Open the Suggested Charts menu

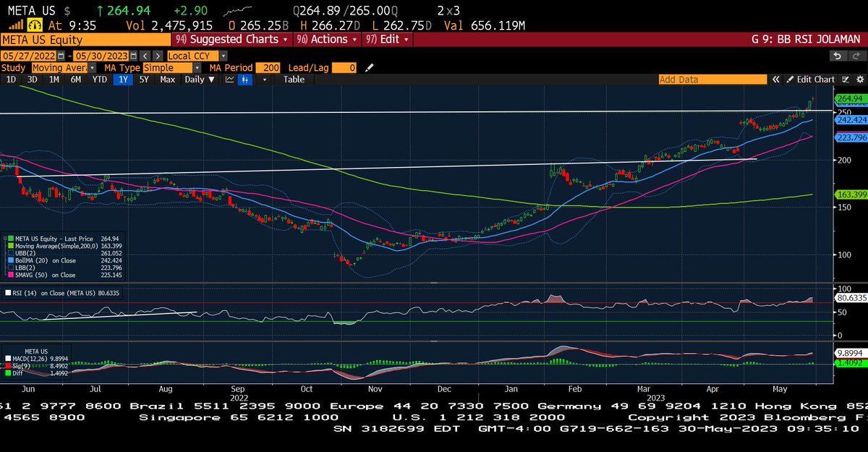232,39
